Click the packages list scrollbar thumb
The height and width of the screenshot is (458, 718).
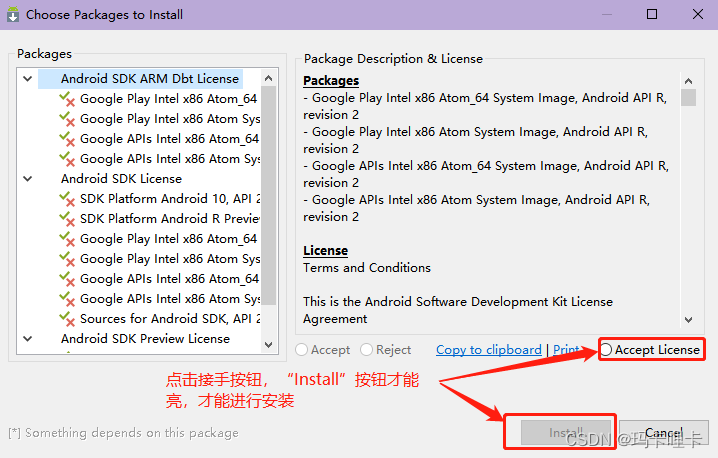coord(269,196)
